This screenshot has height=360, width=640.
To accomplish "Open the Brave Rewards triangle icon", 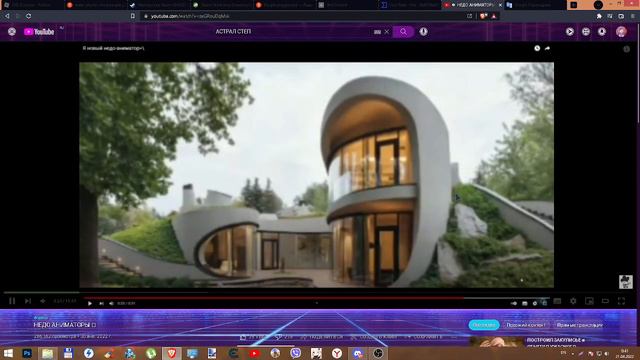I will point(494,16).
